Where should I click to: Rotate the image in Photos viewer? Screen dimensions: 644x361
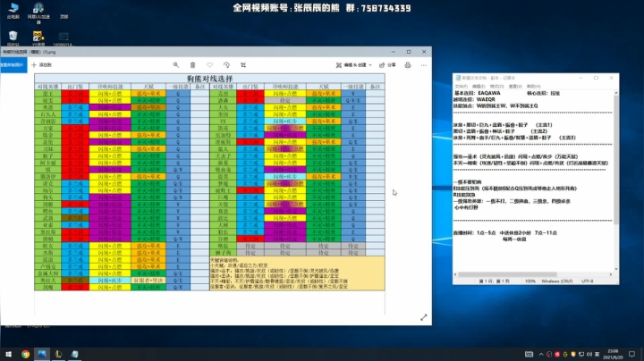[x=226, y=65]
